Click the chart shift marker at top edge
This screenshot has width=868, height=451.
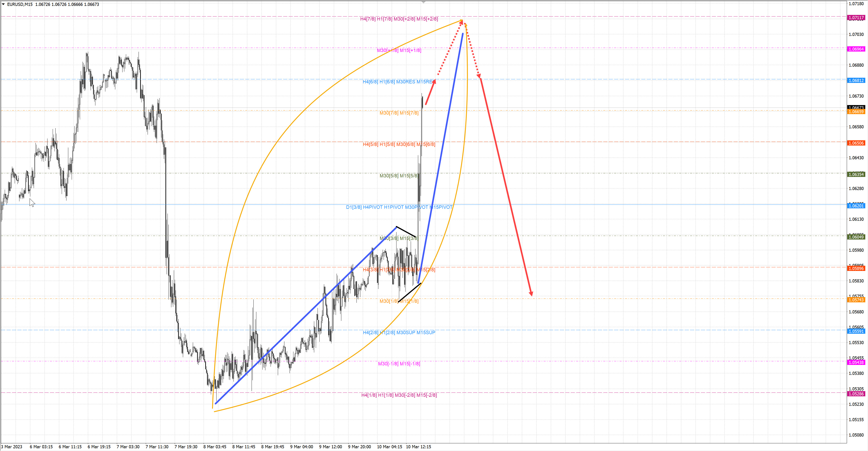424,2
